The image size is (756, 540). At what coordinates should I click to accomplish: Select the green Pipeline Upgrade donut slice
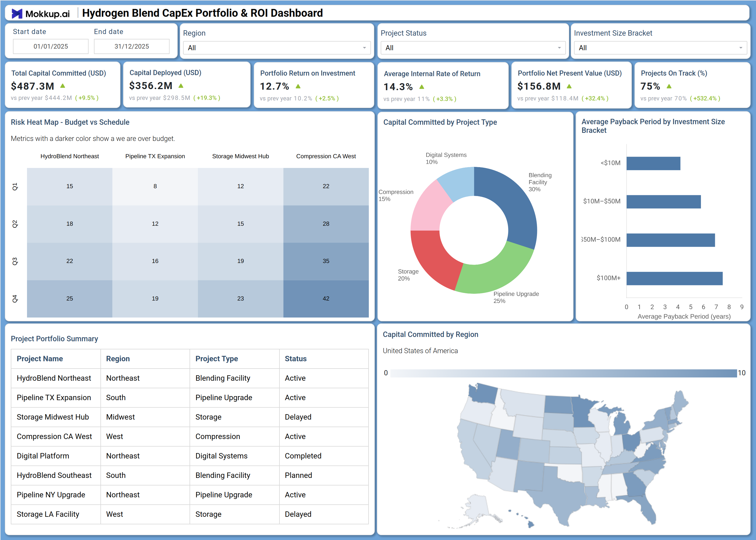point(495,274)
